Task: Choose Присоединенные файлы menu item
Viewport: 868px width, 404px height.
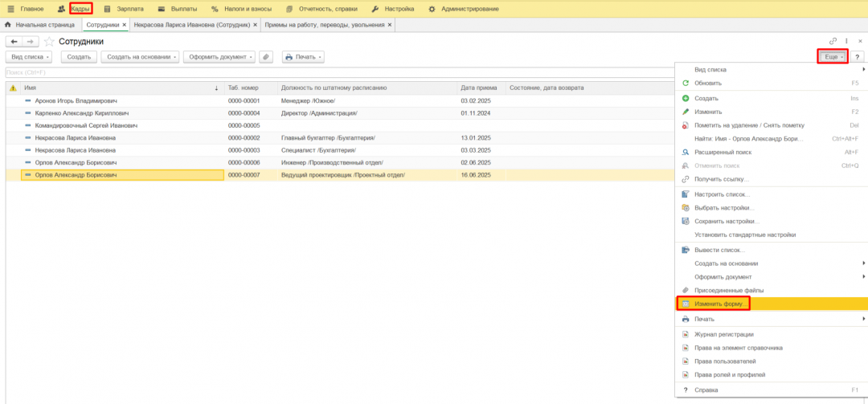Action: point(772,290)
